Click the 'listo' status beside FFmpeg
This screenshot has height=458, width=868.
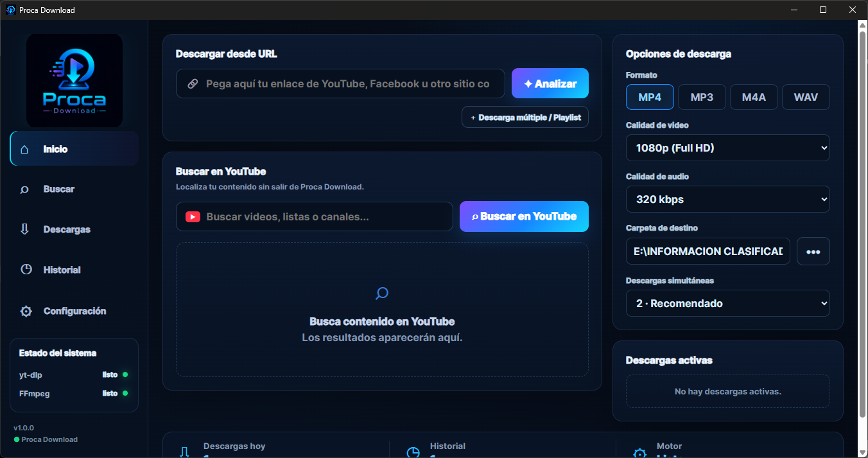110,393
